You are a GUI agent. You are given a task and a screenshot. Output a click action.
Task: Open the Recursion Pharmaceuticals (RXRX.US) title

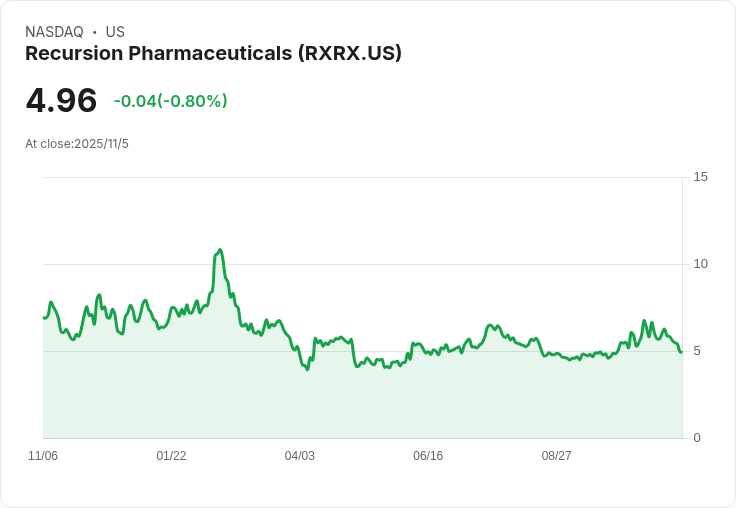pyautogui.click(x=213, y=54)
